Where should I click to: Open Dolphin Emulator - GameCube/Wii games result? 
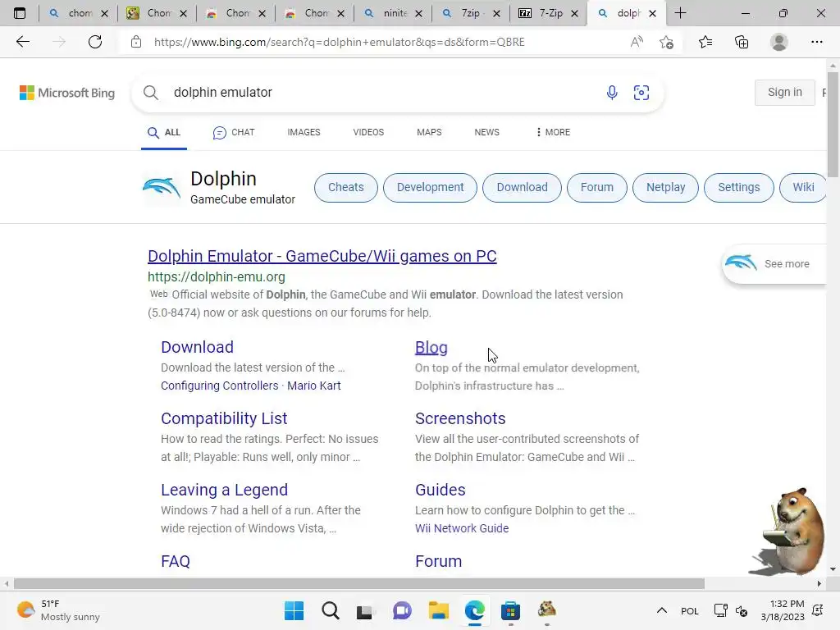pos(322,256)
